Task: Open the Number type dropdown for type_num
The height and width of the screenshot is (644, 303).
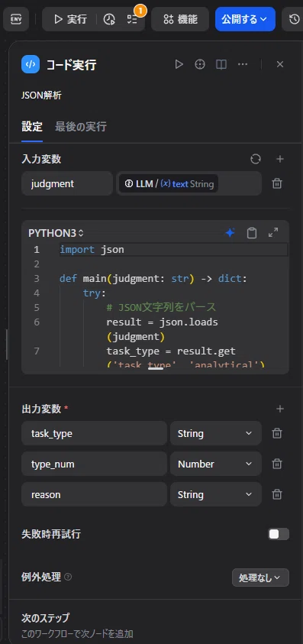Action: (216, 464)
